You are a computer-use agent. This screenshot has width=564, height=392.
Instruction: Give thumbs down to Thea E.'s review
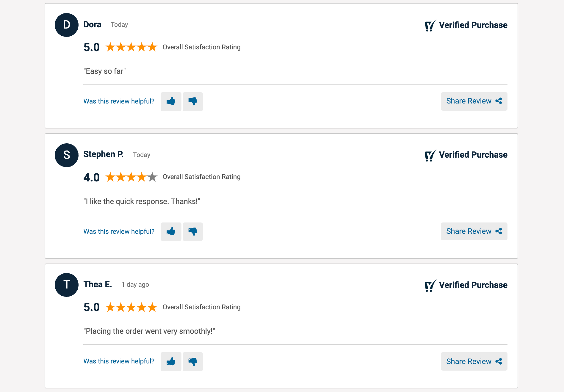pos(193,361)
